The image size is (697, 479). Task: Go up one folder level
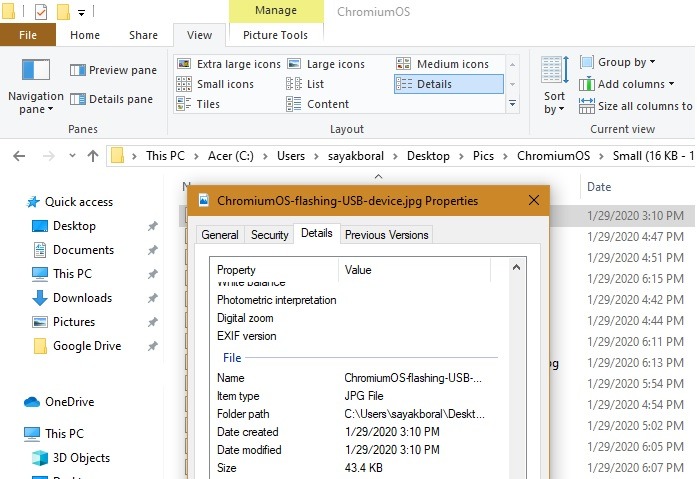93,156
